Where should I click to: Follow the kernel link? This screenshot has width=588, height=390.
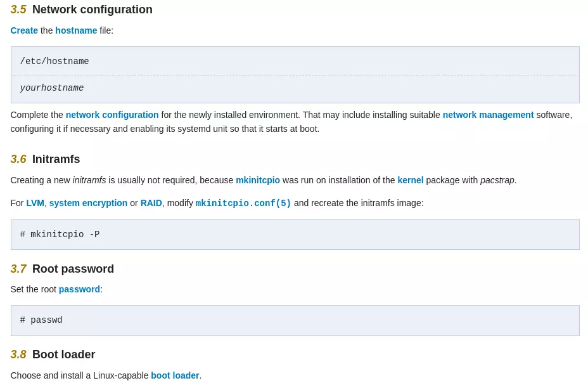coord(410,180)
